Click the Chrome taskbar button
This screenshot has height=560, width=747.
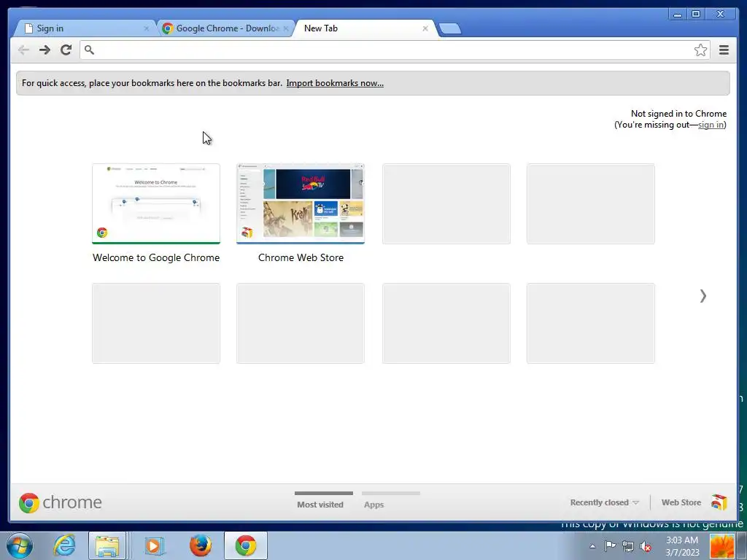click(x=246, y=545)
